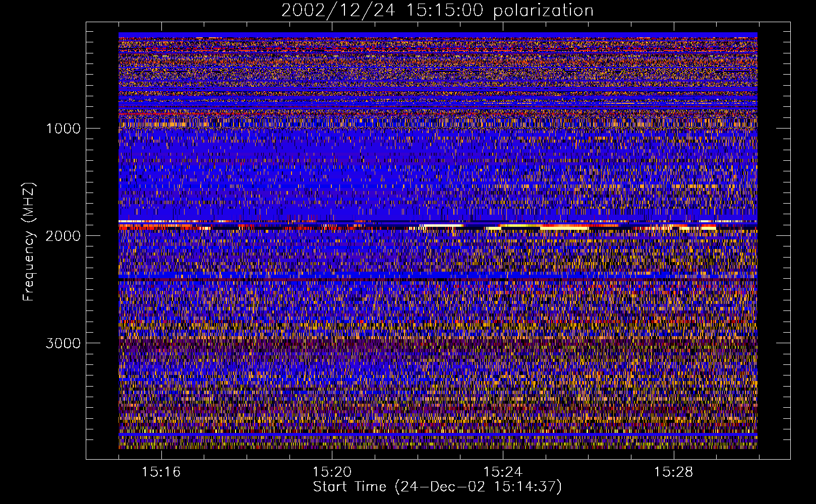This screenshot has height=504, width=816.
Task: Click the 2000 frequency tick label
Action: point(63,236)
